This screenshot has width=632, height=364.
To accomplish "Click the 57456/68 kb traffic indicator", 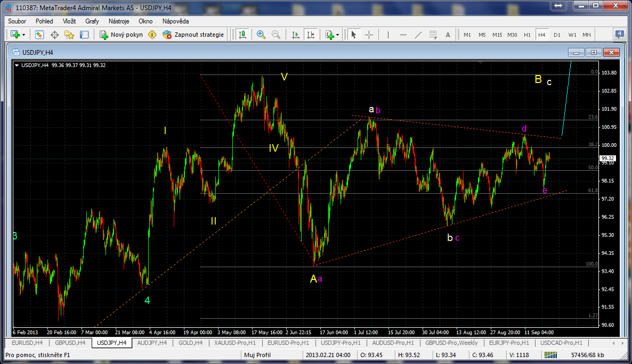I will pyautogui.click(x=587, y=355).
